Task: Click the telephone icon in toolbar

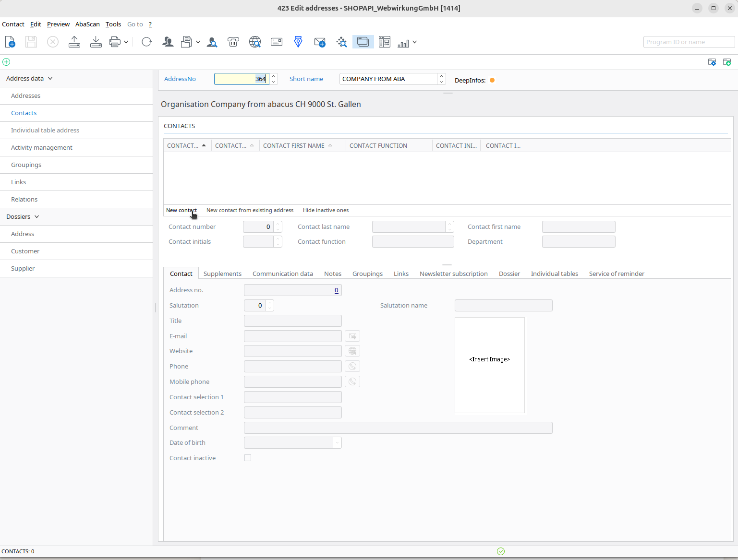Action: (233, 42)
